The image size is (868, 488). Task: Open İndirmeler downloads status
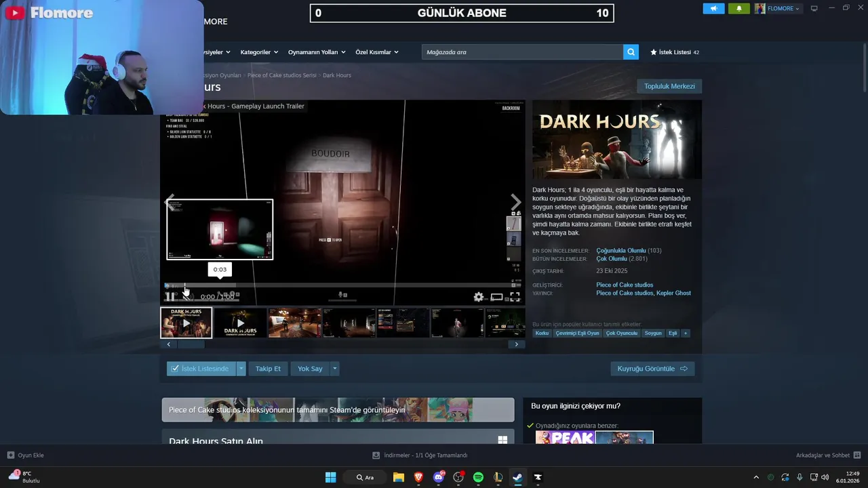[x=420, y=455]
